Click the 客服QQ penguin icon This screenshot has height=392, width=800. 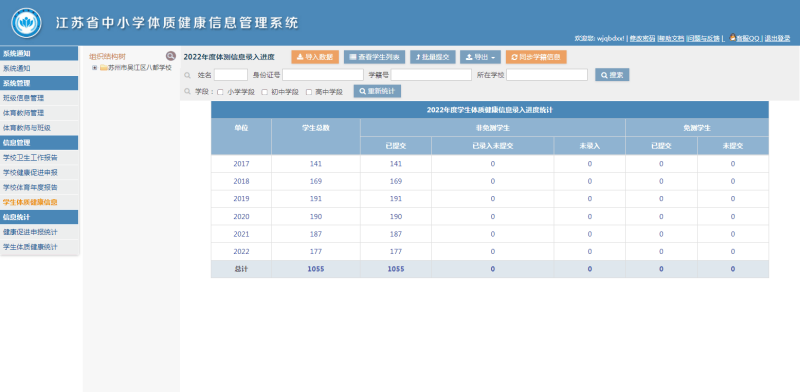(x=732, y=37)
